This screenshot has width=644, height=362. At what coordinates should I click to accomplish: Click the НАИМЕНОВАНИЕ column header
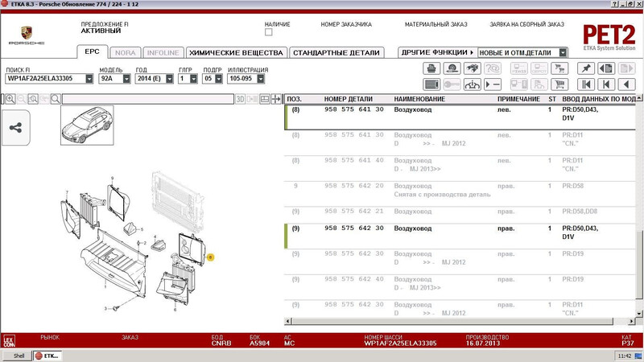coord(419,99)
